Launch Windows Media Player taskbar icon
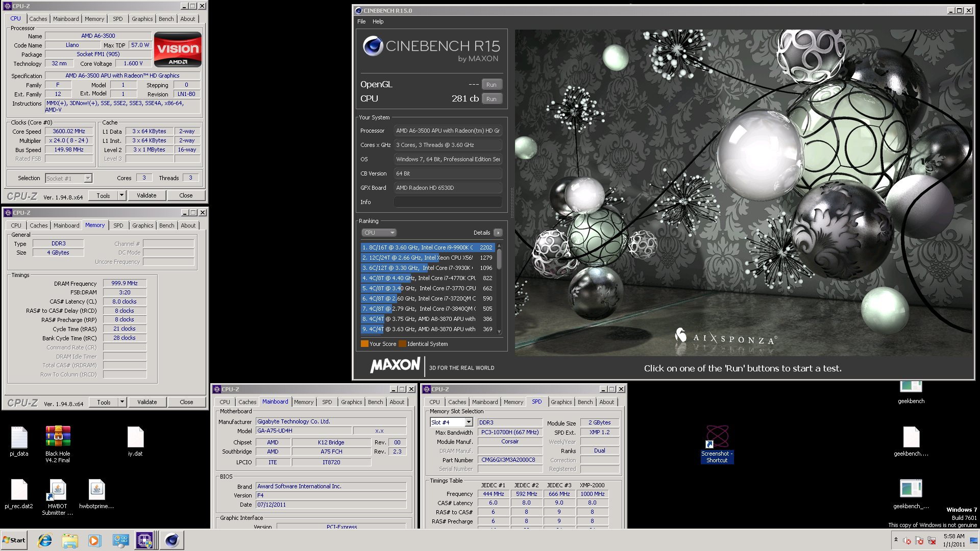Viewport: 980px width, 551px height. click(x=94, y=540)
